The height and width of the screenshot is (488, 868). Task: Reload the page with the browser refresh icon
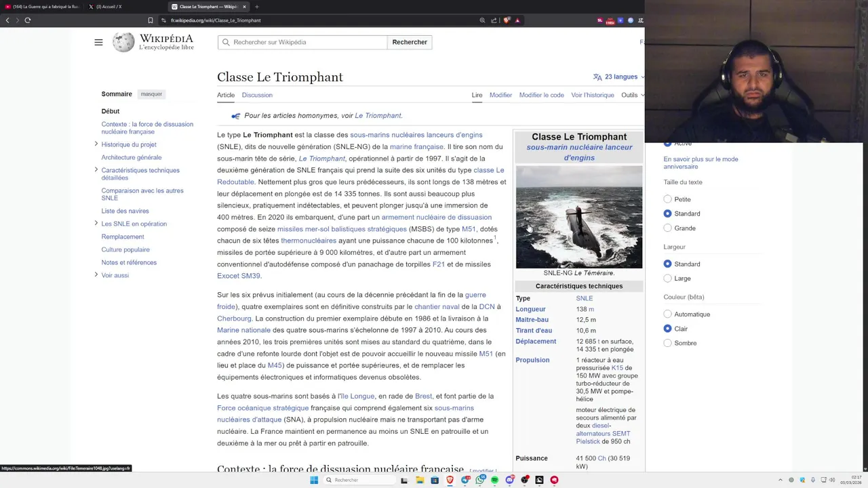[x=27, y=20]
